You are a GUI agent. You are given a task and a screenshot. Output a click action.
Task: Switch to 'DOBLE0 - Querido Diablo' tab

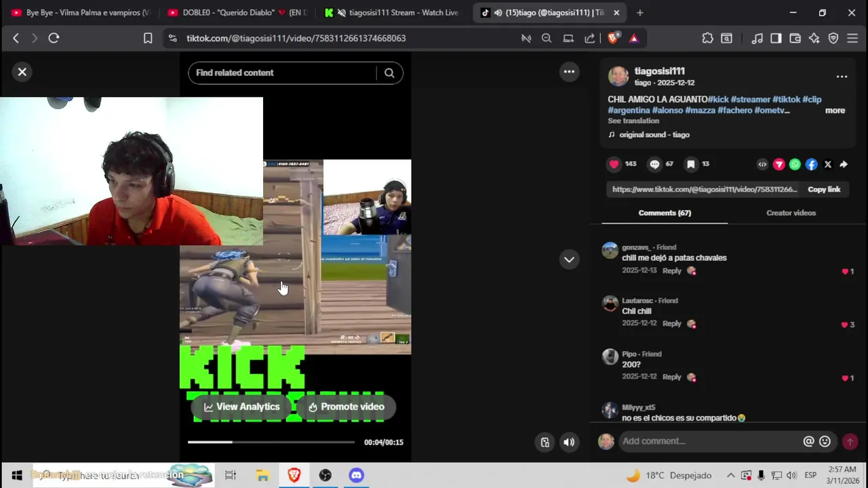(237, 12)
